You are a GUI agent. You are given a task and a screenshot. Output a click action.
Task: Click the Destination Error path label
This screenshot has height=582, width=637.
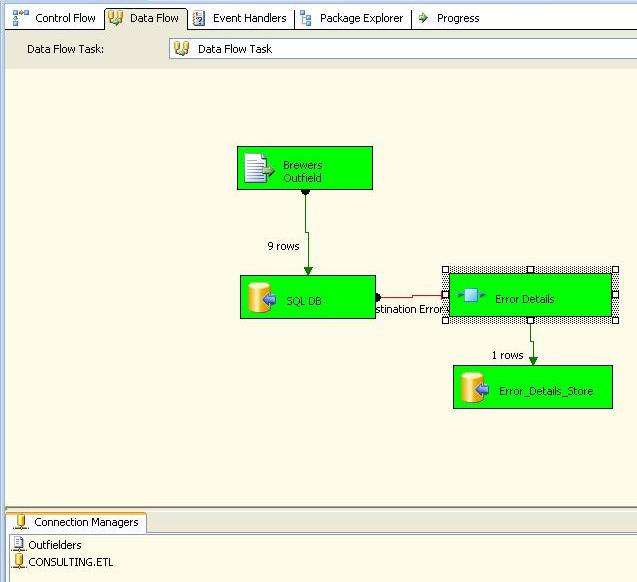tap(412, 309)
